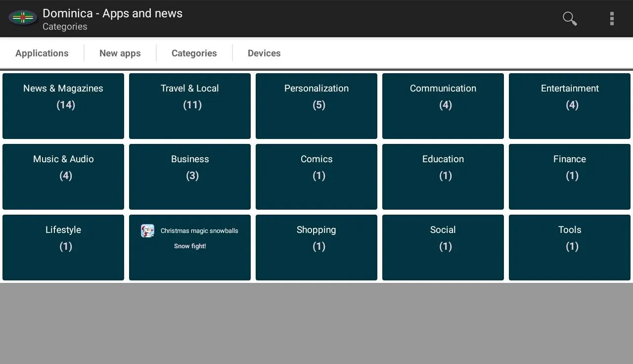Switch to the Applications tab
633x364 pixels.
(x=42, y=53)
